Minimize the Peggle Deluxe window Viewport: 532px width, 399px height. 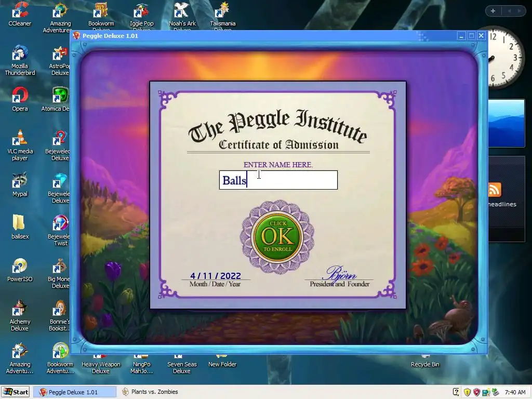point(461,36)
